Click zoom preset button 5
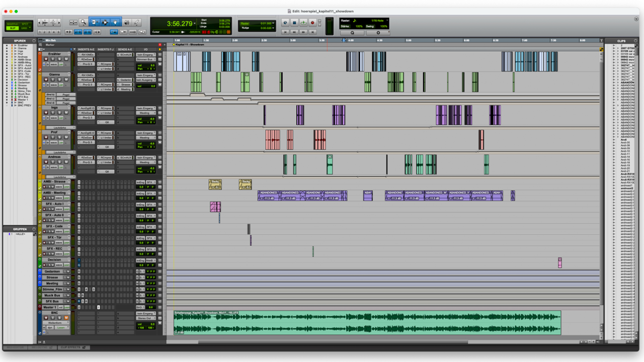Image resolution: width=644 pixels, height=362 pixels. 58,32
